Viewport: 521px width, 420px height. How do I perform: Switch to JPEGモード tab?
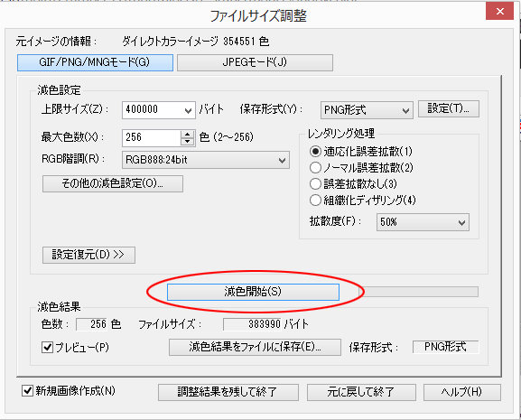tap(255, 62)
